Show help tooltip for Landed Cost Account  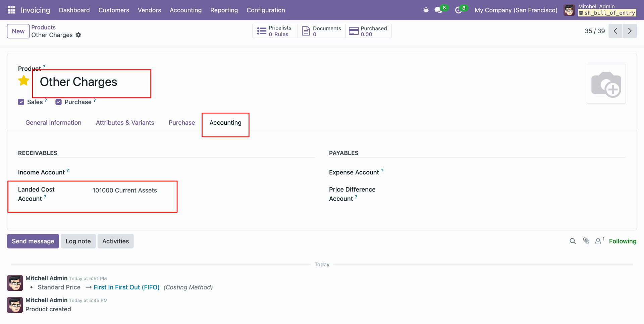[x=45, y=197]
